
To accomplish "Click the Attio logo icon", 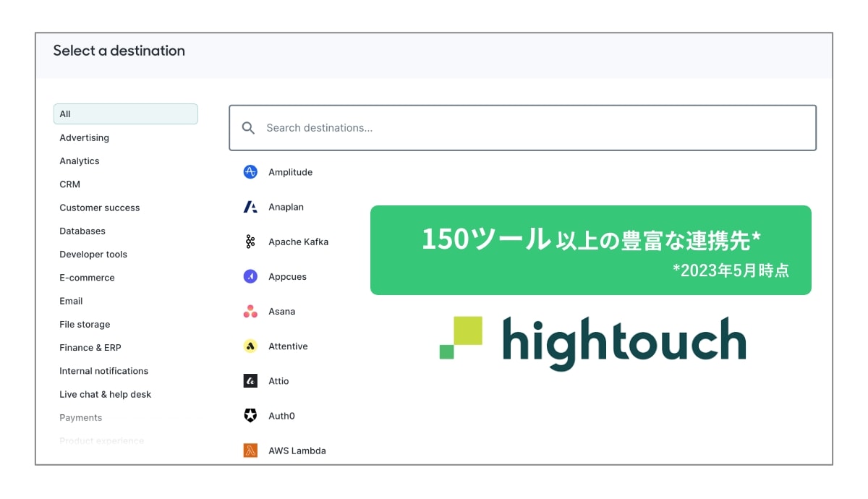I will click(x=250, y=381).
